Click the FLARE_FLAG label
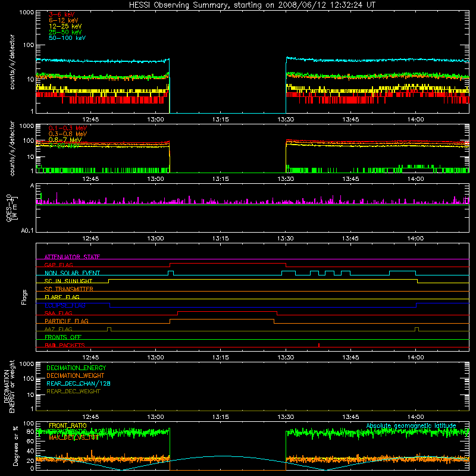Viewport: 476px width, 476px height. click(x=62, y=297)
